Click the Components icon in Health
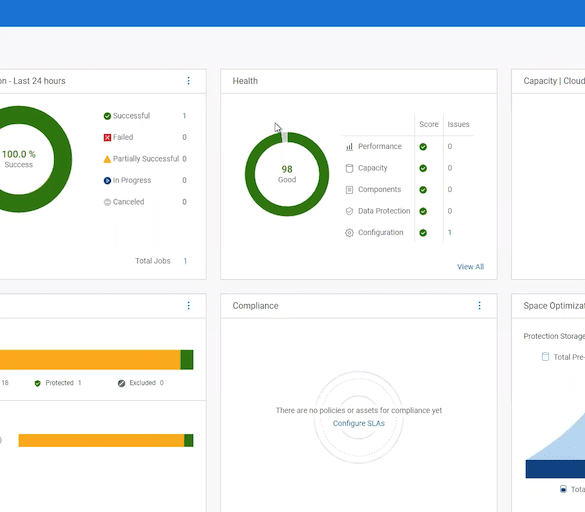The width and height of the screenshot is (585, 512). coord(349,190)
